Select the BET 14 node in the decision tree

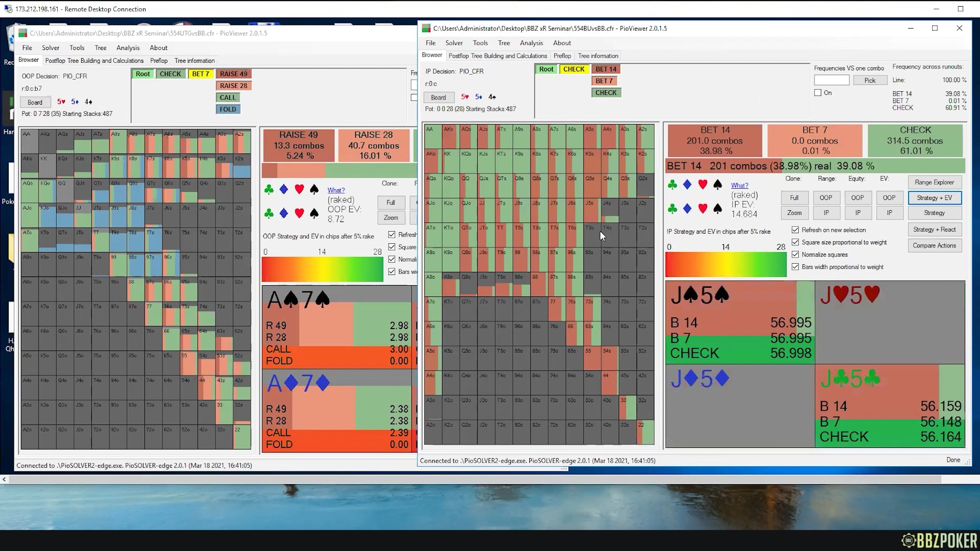pyautogui.click(x=606, y=69)
